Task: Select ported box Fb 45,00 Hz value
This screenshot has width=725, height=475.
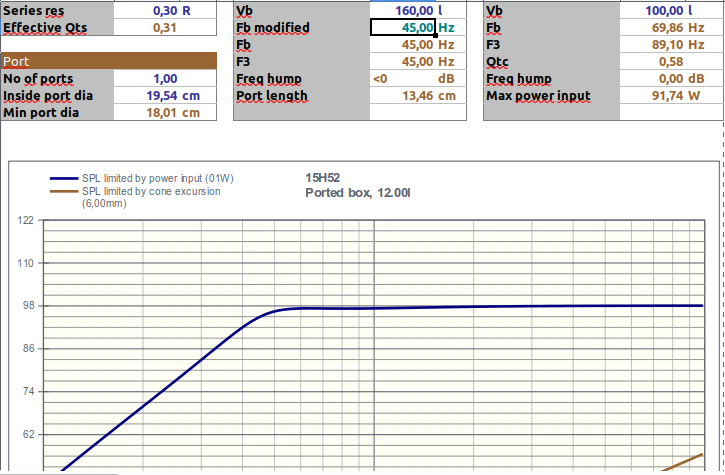Action: tap(418, 45)
